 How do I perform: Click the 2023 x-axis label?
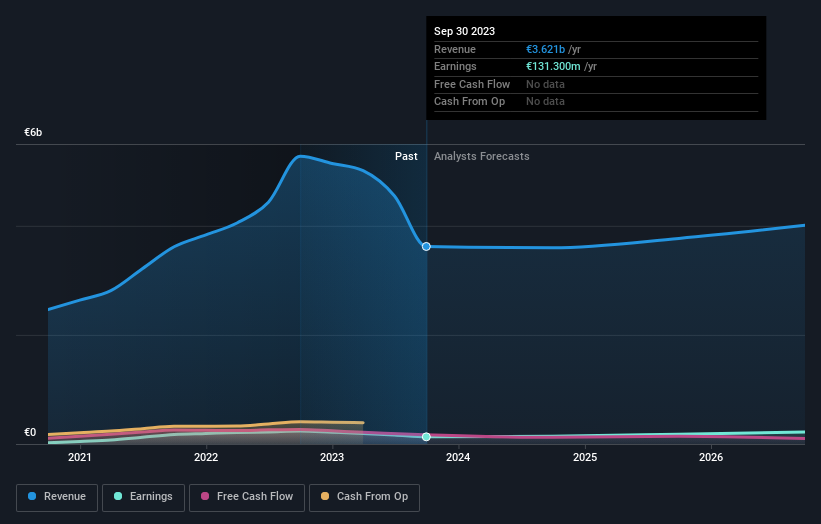332,458
